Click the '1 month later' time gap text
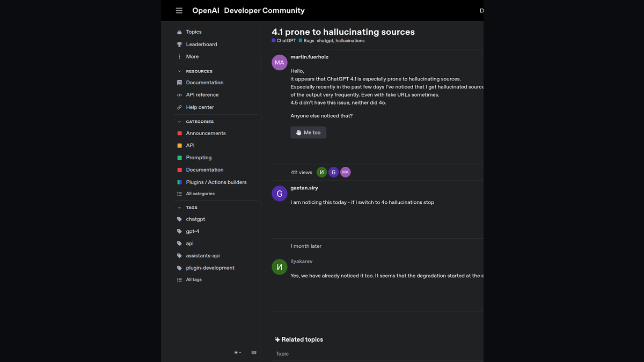 [x=306, y=246]
